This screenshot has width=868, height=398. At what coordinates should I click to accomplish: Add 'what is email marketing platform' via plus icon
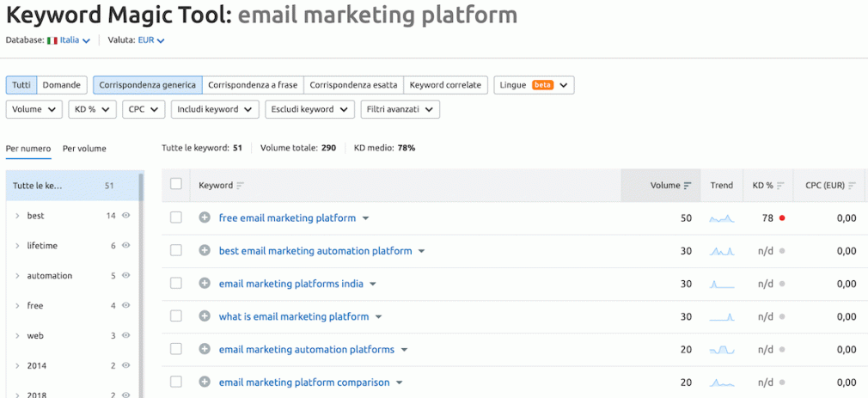(205, 316)
